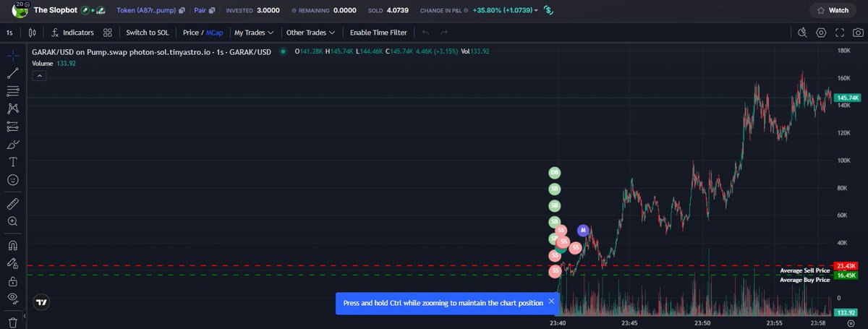868x329 pixels.
Task: Enable Time Filter
Action: (378, 33)
